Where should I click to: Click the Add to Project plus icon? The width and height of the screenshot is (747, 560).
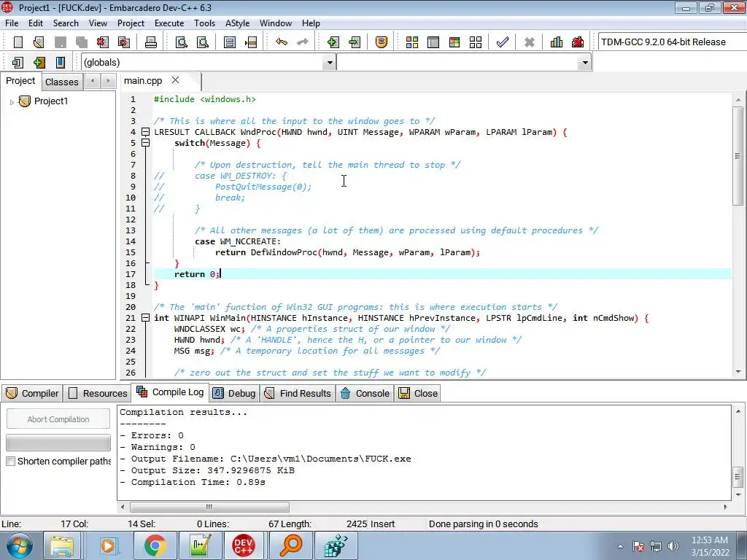tap(333, 42)
